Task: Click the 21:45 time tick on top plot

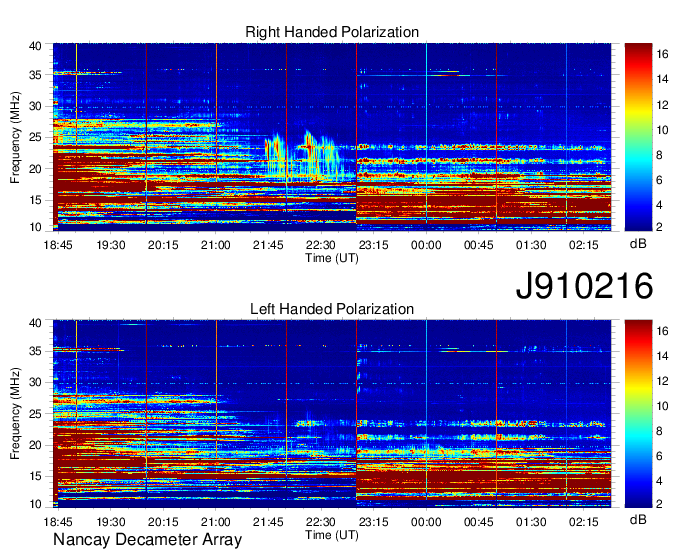Action: click(268, 245)
